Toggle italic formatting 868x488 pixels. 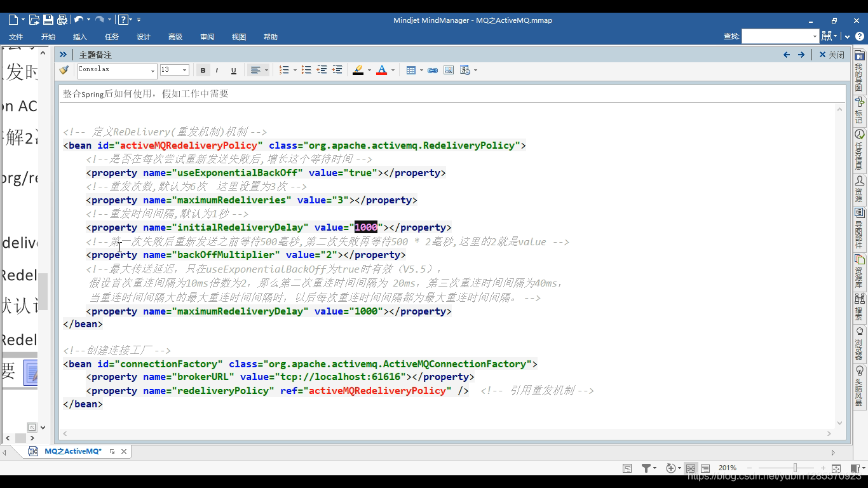click(217, 70)
